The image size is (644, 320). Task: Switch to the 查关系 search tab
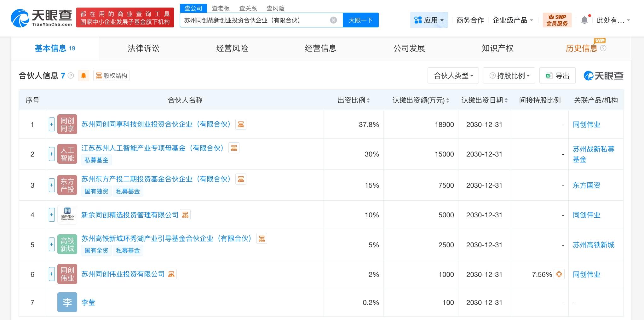[248, 8]
